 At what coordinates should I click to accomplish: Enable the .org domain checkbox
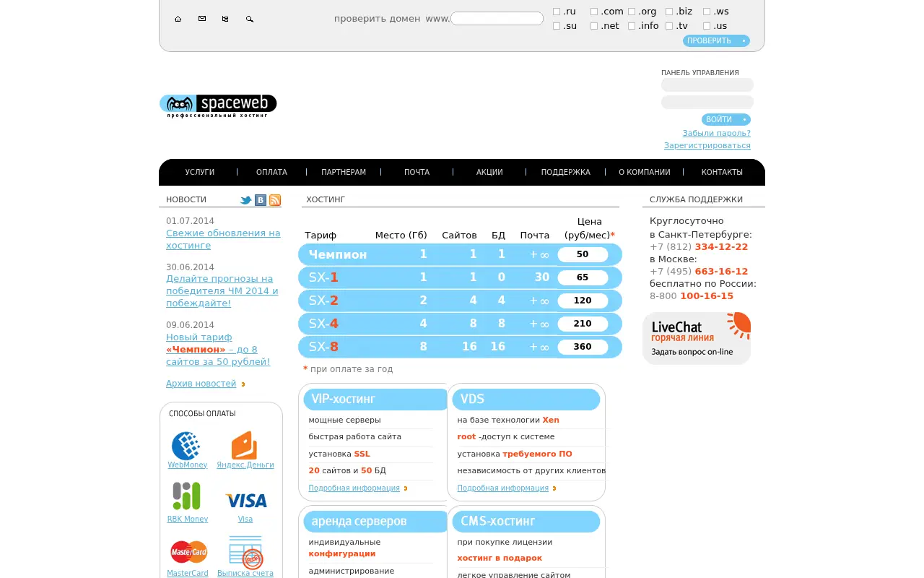tap(632, 12)
